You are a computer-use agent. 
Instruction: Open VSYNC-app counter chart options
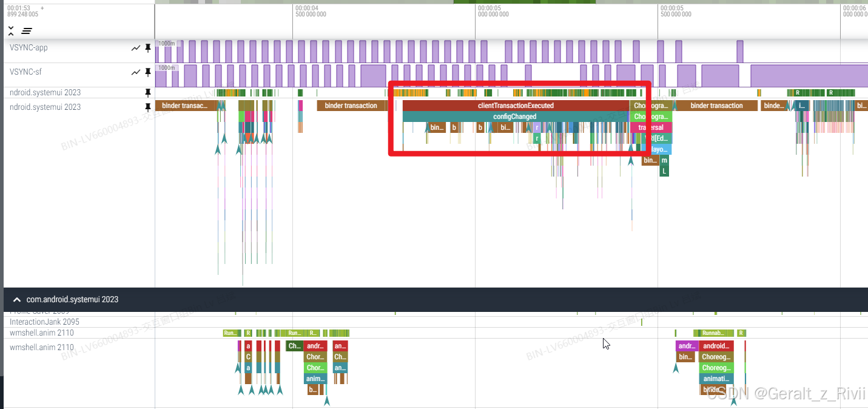point(136,48)
